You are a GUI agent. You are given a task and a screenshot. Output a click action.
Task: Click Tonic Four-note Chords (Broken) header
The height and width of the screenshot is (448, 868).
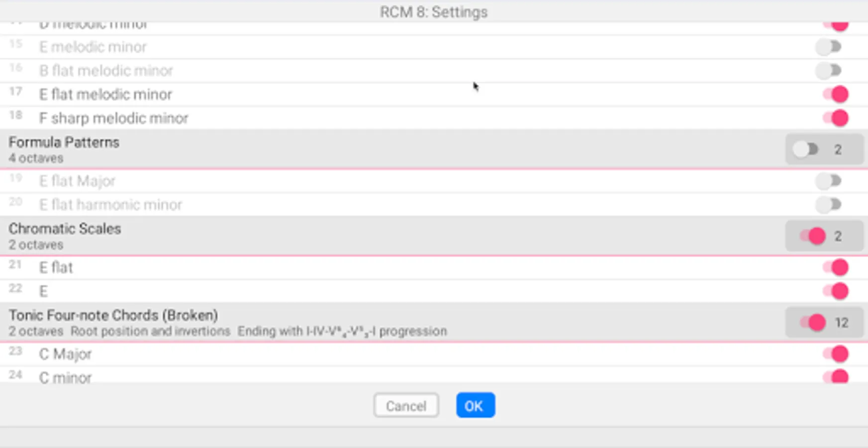click(113, 316)
